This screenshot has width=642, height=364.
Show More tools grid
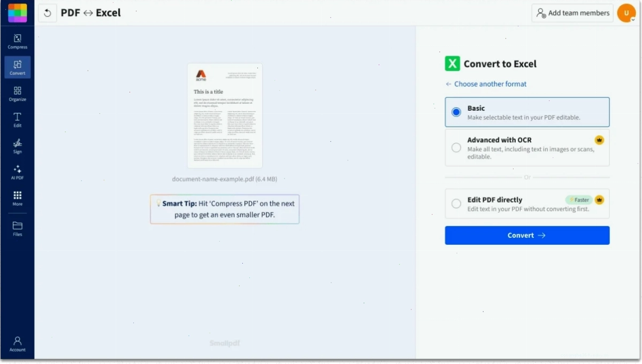18,198
